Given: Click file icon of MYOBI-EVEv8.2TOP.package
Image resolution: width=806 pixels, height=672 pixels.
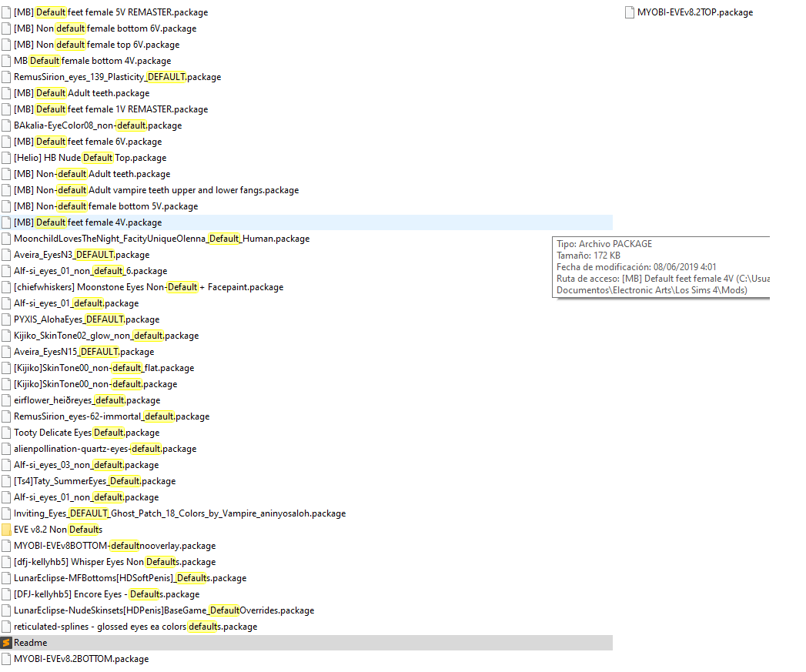Looking at the screenshot, I should pyautogui.click(x=630, y=12).
